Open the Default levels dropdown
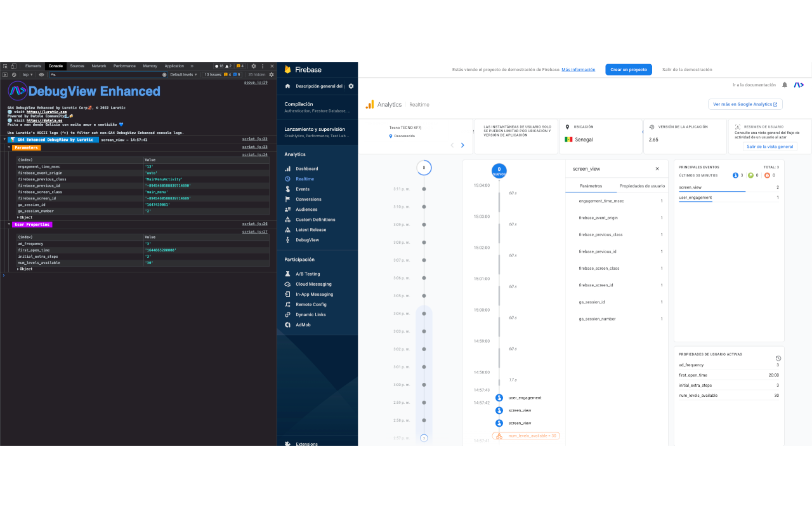The height and width of the screenshot is (508, 812). pos(184,74)
